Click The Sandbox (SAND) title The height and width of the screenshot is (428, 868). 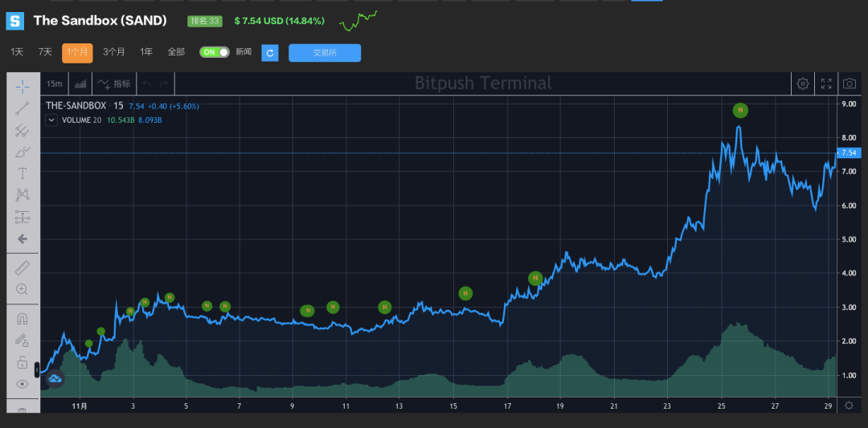coord(100,21)
